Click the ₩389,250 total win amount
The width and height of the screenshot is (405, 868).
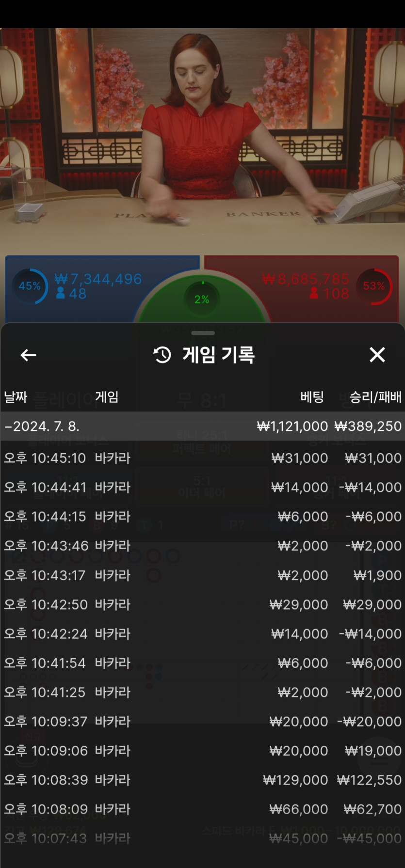(368, 426)
